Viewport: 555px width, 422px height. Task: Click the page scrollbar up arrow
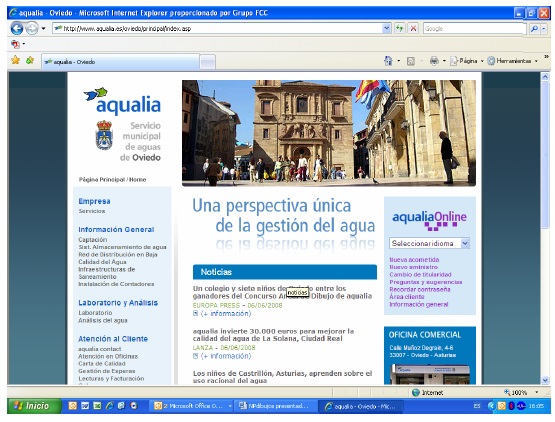pyautogui.click(x=545, y=76)
